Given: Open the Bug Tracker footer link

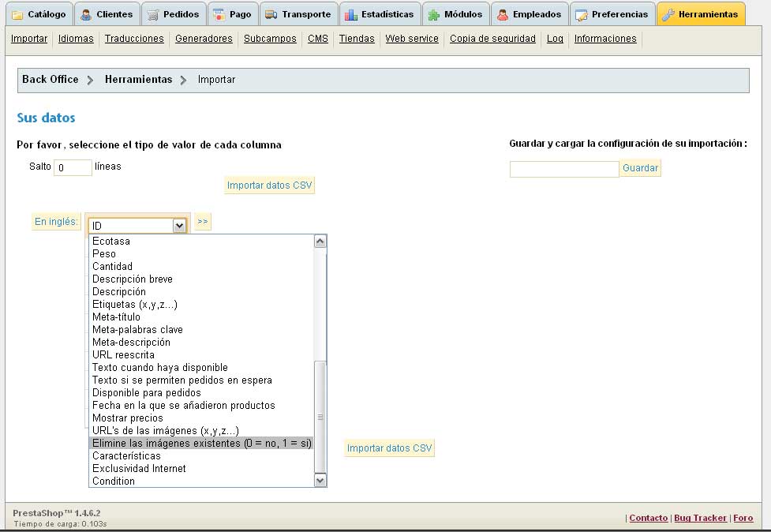Looking at the screenshot, I should tap(700, 518).
